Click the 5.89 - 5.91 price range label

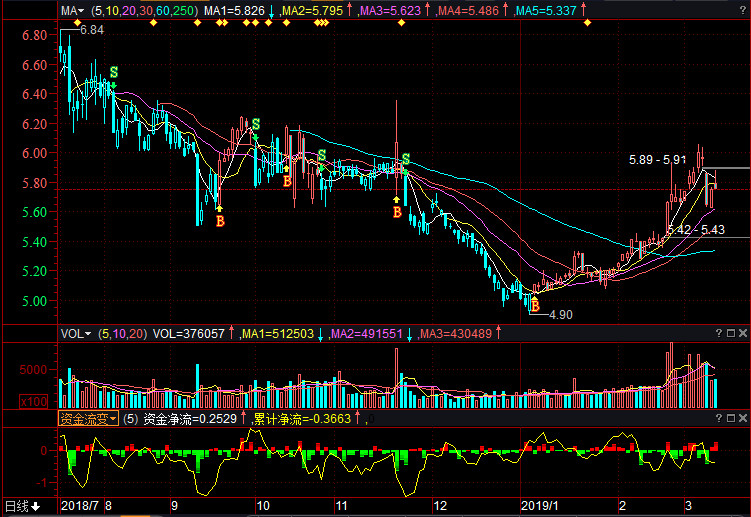pos(657,159)
